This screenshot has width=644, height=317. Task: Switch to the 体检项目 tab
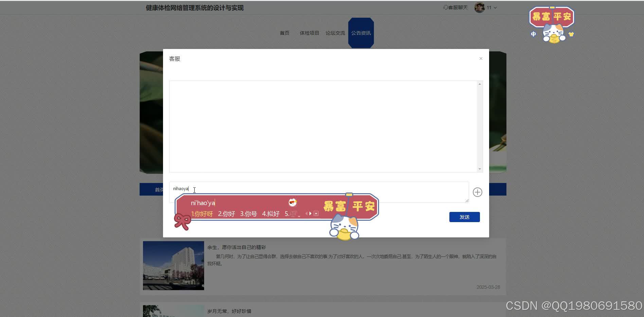click(x=309, y=33)
